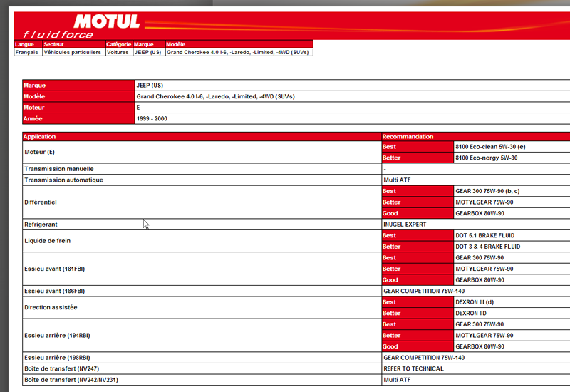Click the Moteur label in the details table

[78, 108]
